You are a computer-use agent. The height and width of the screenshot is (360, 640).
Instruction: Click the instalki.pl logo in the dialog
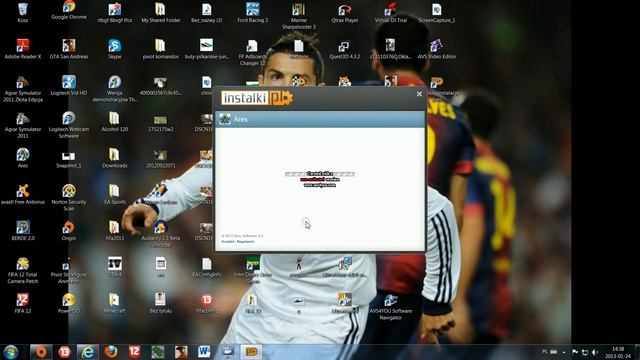coord(257,98)
